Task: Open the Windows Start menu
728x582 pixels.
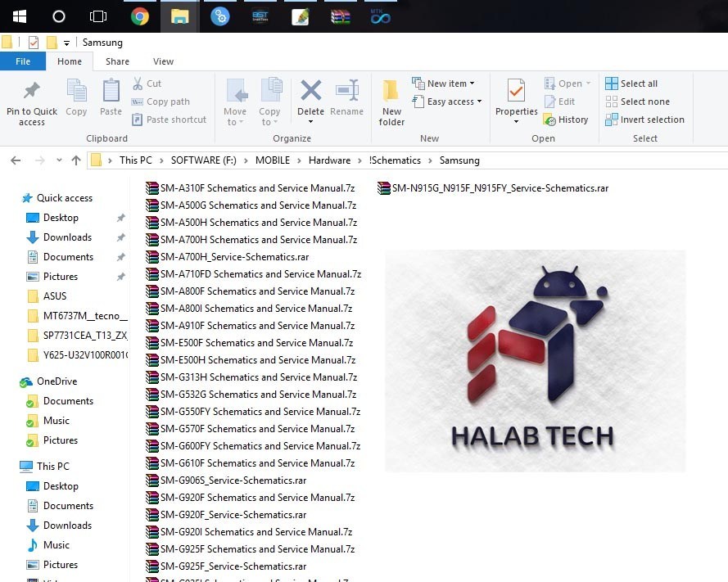Action: [x=20, y=16]
